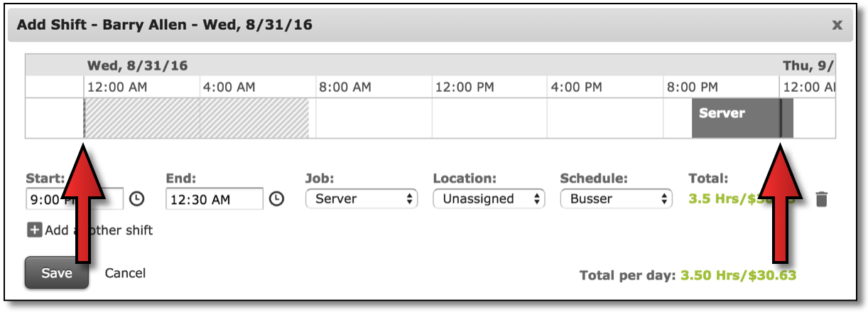This screenshot has width=868, height=313.
Task: Open the Start time clock picker
Action: tap(138, 199)
